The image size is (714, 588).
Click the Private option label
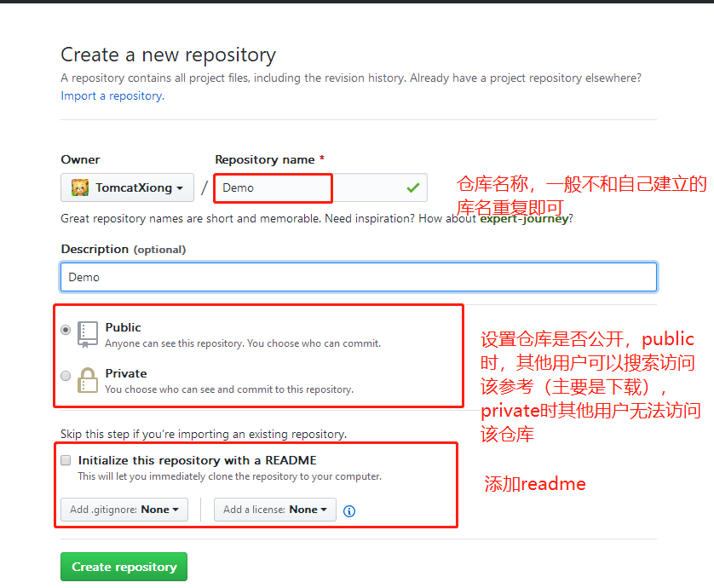126,373
